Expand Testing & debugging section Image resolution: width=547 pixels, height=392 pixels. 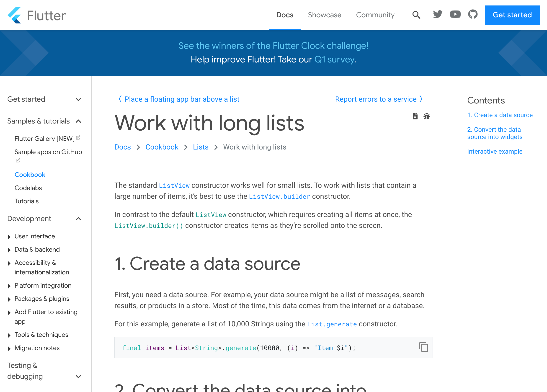click(x=78, y=376)
